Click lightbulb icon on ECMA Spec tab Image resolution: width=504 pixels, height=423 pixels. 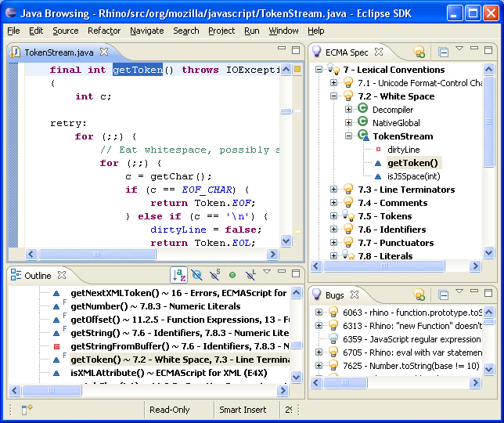point(317,52)
